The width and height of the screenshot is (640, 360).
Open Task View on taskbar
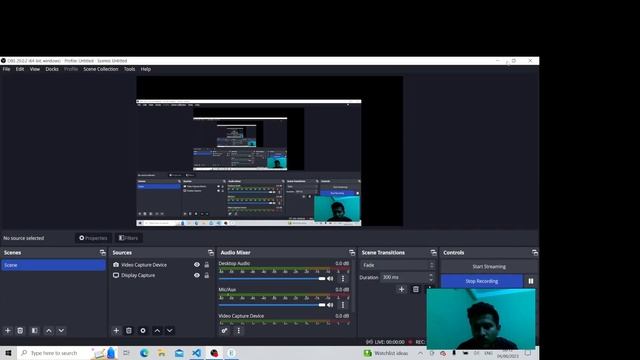click(x=126, y=353)
